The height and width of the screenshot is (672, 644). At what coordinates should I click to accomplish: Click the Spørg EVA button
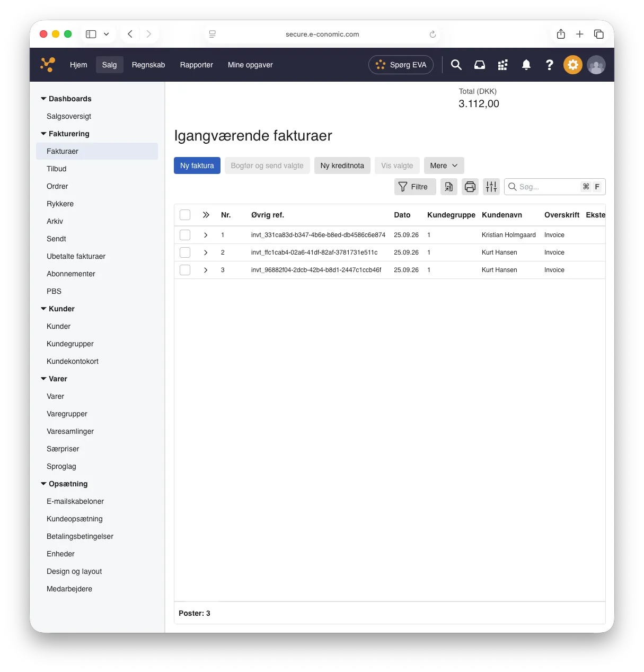[x=401, y=65]
